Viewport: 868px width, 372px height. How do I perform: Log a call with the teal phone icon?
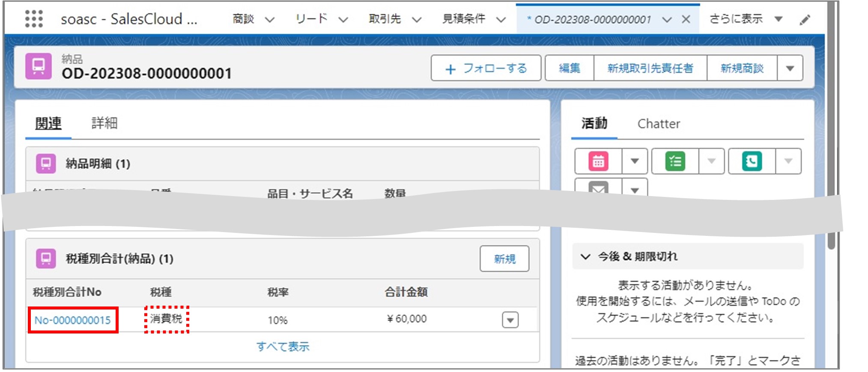click(x=752, y=161)
